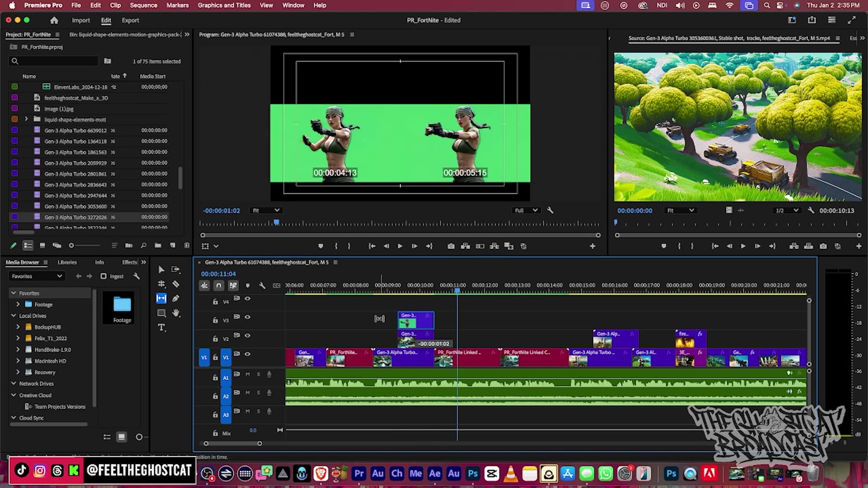Expand the liquid-shape-elements bin folder

26,119
